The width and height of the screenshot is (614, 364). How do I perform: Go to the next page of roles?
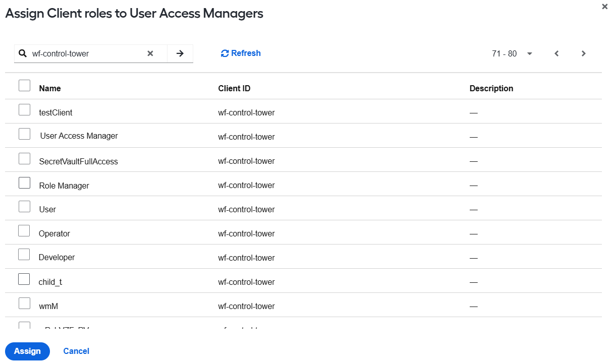pos(583,53)
